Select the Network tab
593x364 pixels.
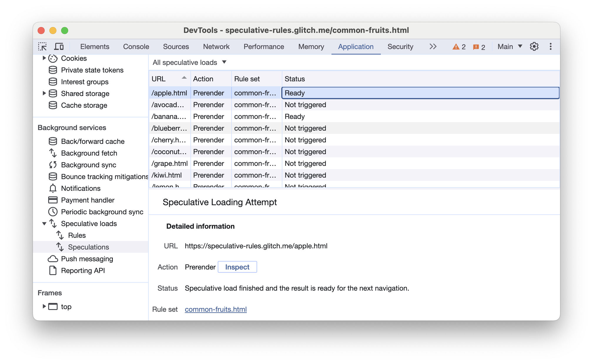[x=216, y=46]
